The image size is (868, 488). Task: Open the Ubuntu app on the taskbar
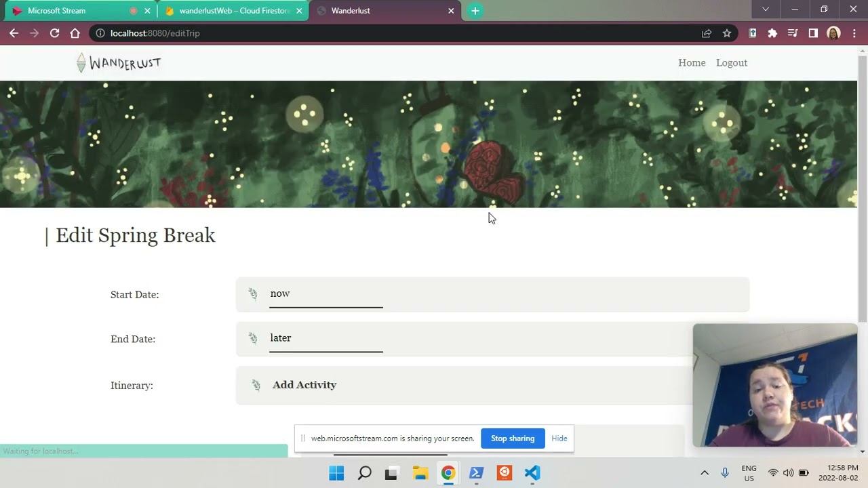coord(505,473)
